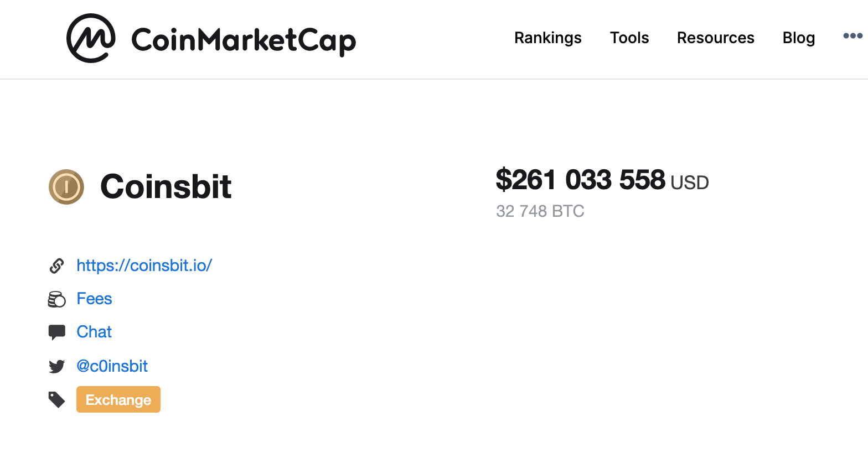Open the @c0insbit Twitter profile link

tap(112, 366)
